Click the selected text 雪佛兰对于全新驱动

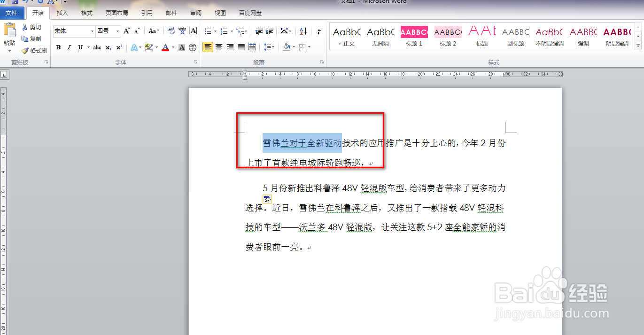302,143
